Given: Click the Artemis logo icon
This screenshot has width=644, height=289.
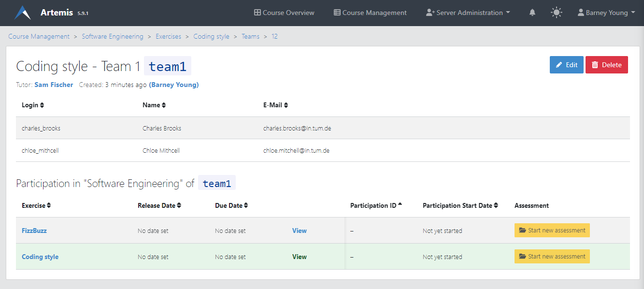Looking at the screenshot, I should pyautogui.click(x=23, y=13).
